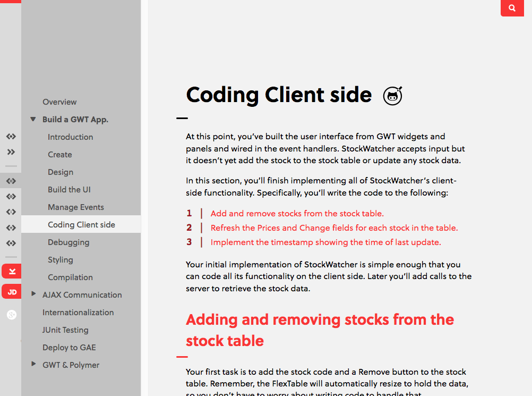Follow the Add and remove stocks link
Screen dimensions: 532x396
297,214
